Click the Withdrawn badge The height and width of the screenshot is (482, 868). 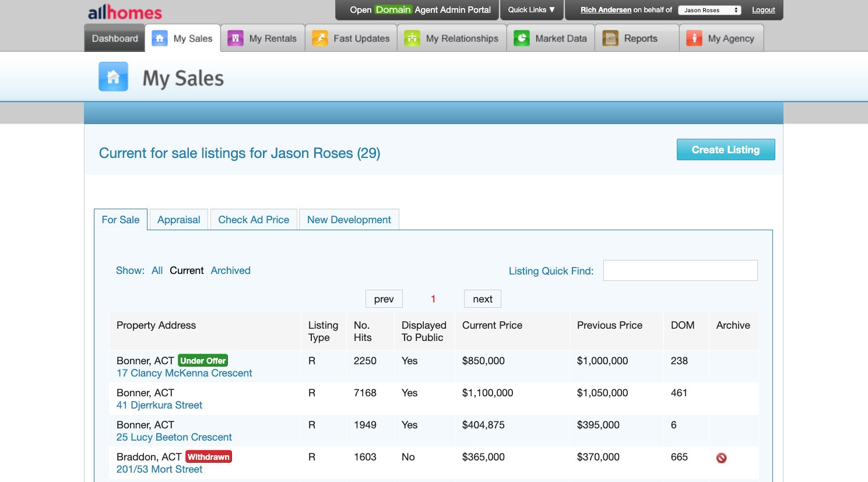pos(209,457)
